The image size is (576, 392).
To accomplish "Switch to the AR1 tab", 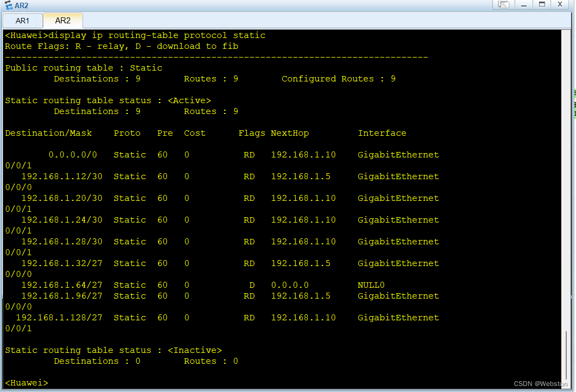I will (22, 21).
